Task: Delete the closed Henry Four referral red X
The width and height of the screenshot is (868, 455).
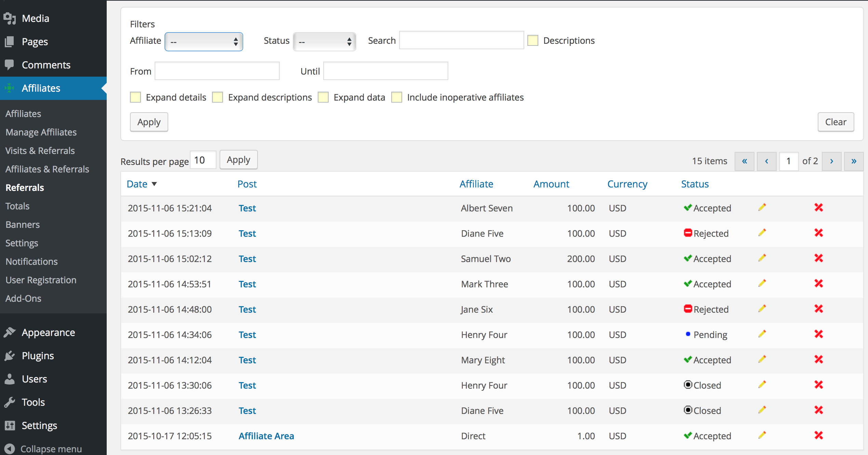Action: click(819, 385)
